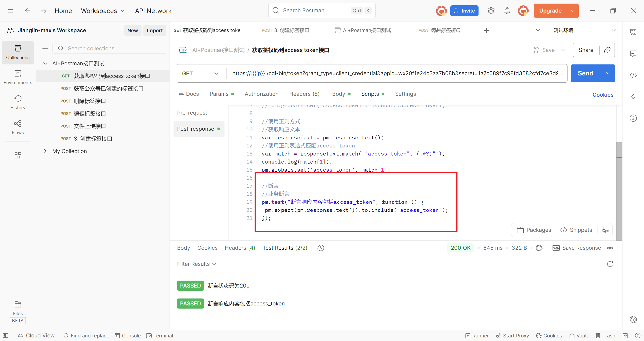The image size is (644, 341).
Task: Go forward with the right arrow
Action: tap(44, 11)
